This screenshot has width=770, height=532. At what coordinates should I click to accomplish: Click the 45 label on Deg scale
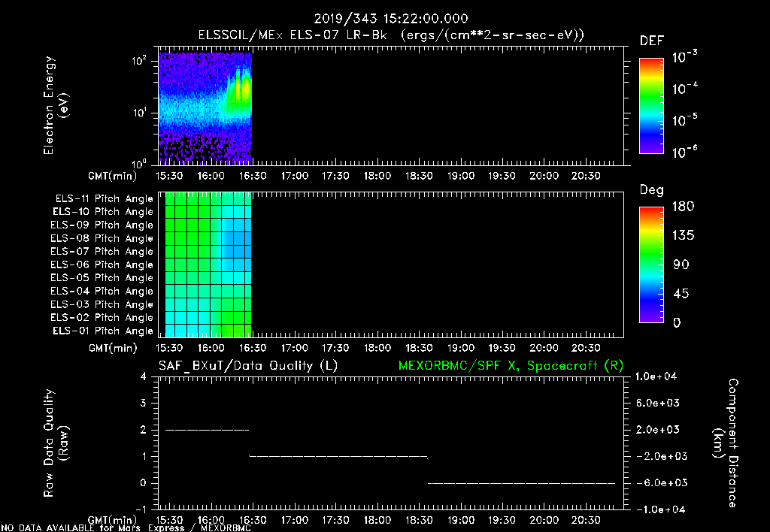[681, 294]
